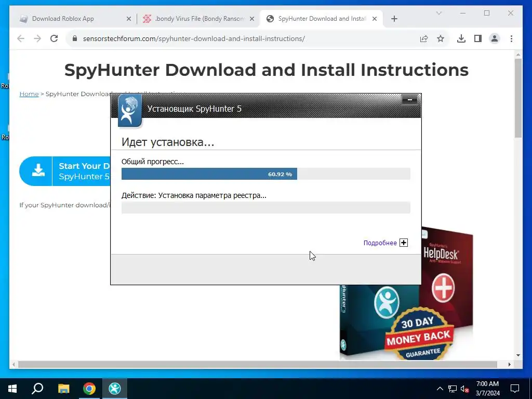Open the Windows Start menu

pos(12,389)
